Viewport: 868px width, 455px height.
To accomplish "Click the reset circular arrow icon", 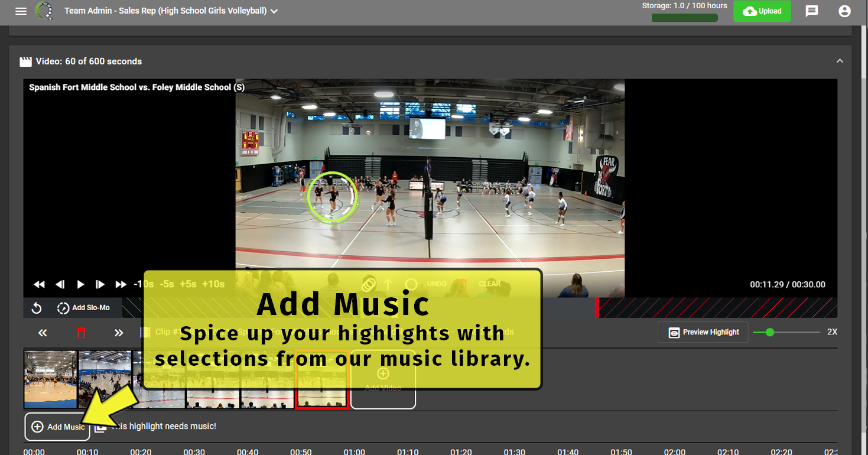I will pyautogui.click(x=36, y=308).
